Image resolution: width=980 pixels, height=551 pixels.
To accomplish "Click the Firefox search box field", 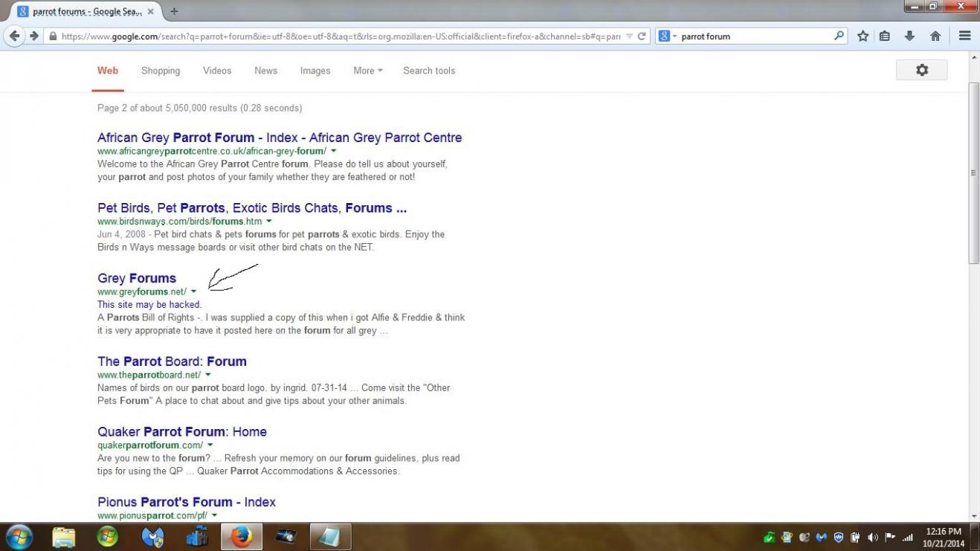I will pyautogui.click(x=751, y=36).
